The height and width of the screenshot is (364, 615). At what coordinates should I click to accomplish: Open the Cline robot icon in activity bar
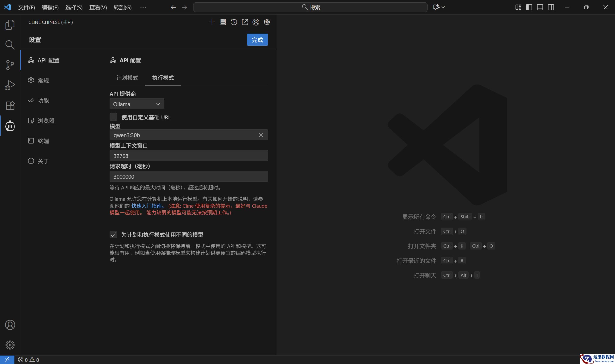pos(10,126)
